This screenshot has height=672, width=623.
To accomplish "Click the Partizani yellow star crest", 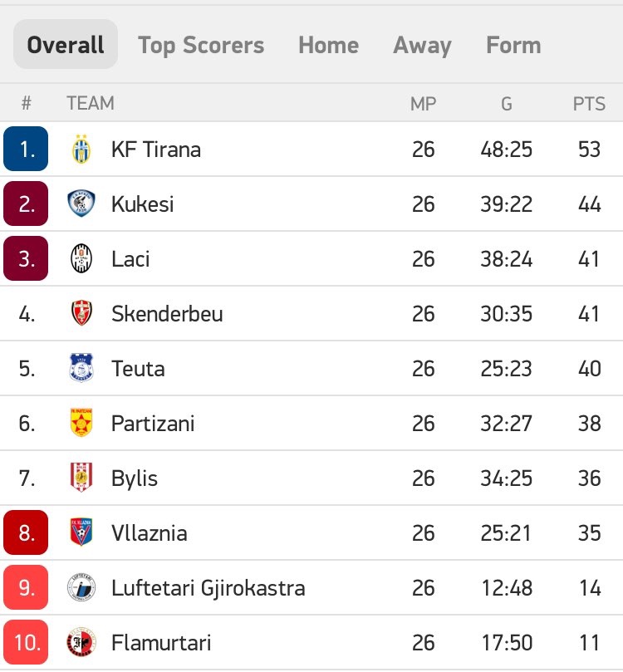I will coord(81,423).
